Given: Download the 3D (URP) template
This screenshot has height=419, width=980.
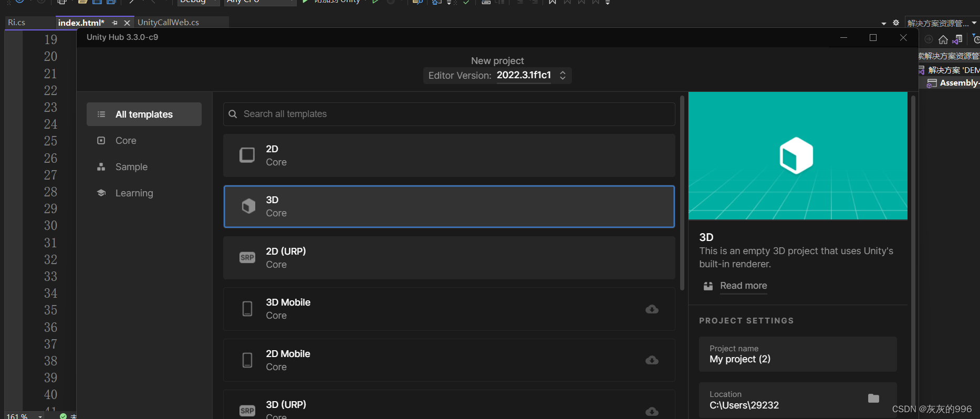Looking at the screenshot, I should [x=652, y=412].
